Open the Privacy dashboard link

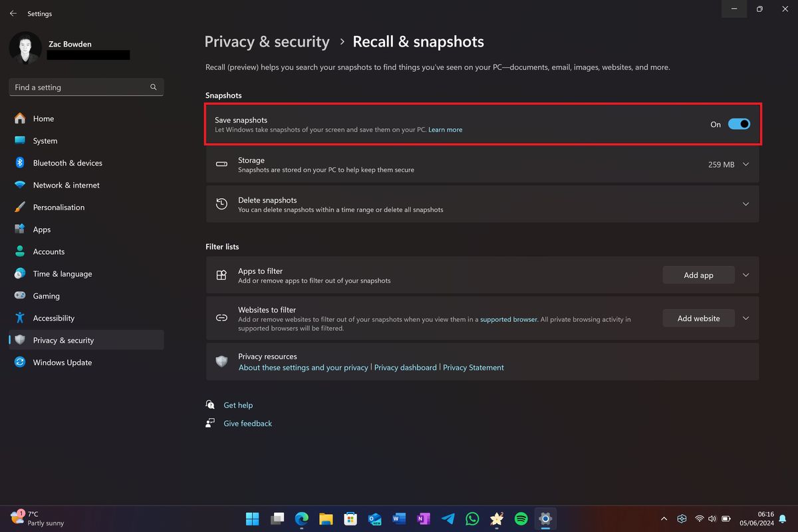tap(406, 368)
